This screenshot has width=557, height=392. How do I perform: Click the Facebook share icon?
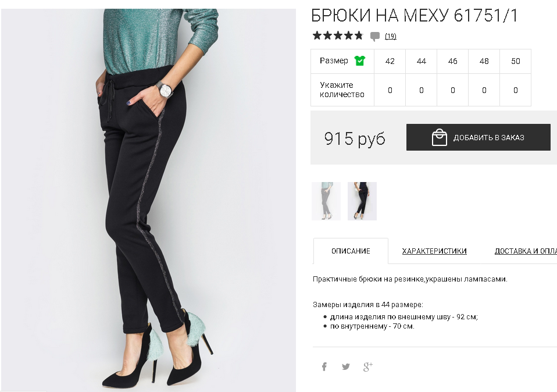click(324, 366)
